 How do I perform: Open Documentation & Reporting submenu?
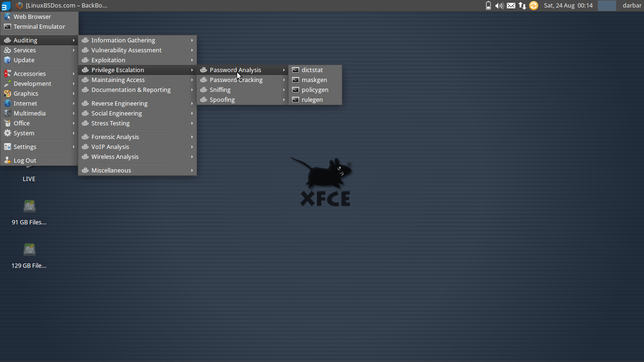click(137, 90)
